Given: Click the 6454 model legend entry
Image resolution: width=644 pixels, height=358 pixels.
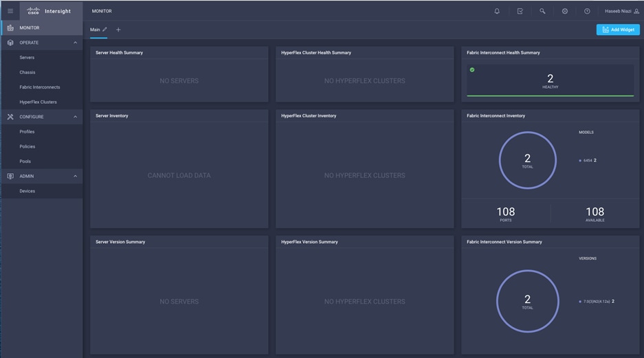Looking at the screenshot, I should pos(588,161).
